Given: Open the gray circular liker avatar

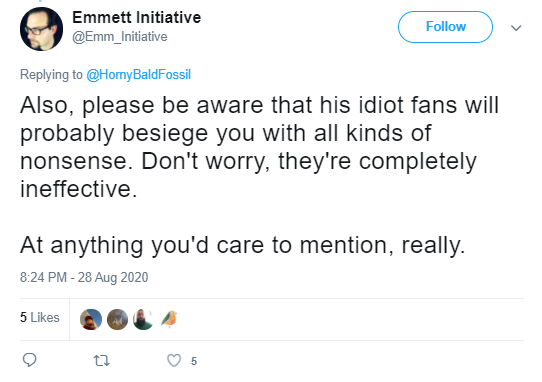Looking at the screenshot, I should 118,319.
